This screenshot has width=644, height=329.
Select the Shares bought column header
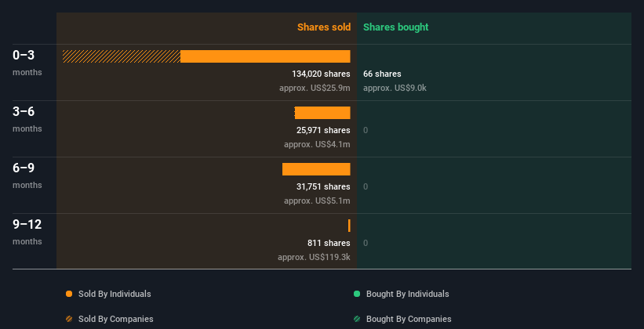(x=396, y=27)
